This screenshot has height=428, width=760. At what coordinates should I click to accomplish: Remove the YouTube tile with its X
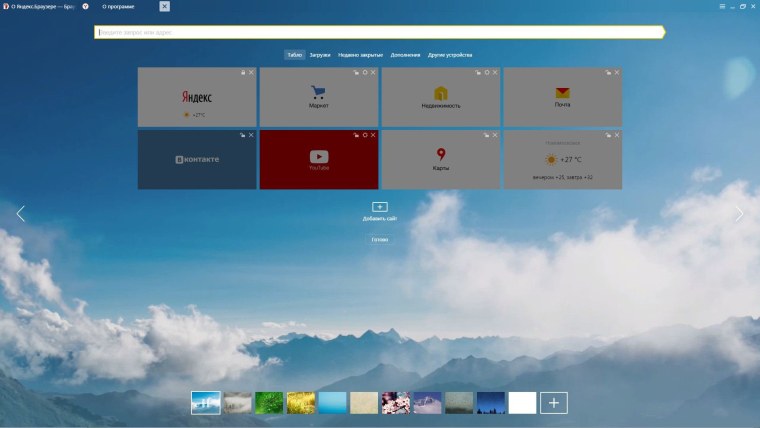(374, 134)
